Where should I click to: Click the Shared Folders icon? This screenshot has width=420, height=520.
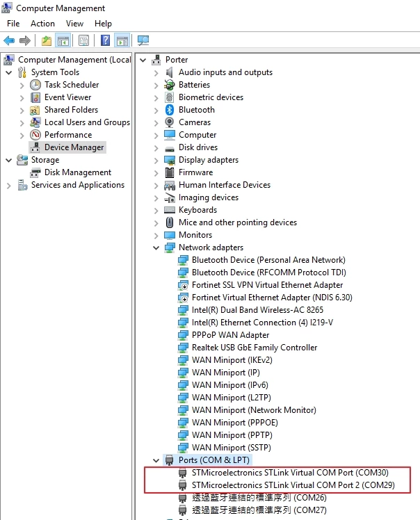click(x=35, y=110)
